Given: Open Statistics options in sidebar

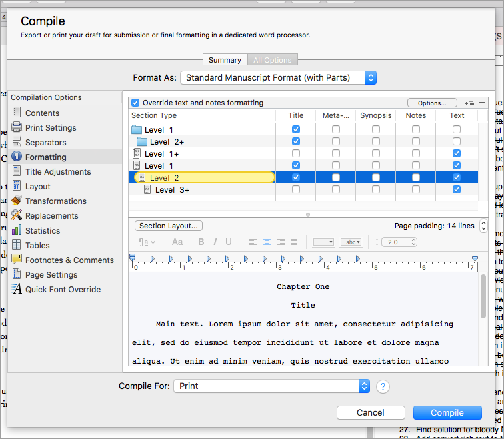Looking at the screenshot, I should [43, 231].
